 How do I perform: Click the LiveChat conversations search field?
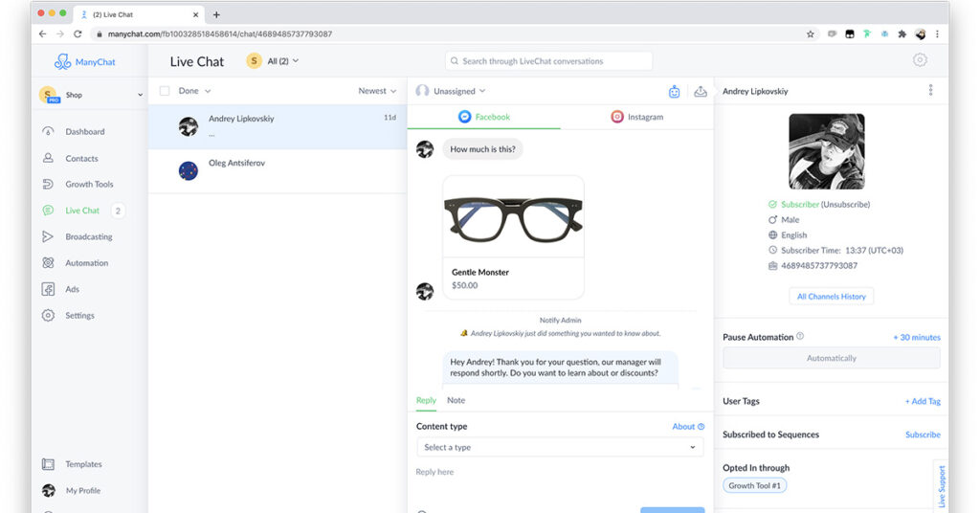548,61
